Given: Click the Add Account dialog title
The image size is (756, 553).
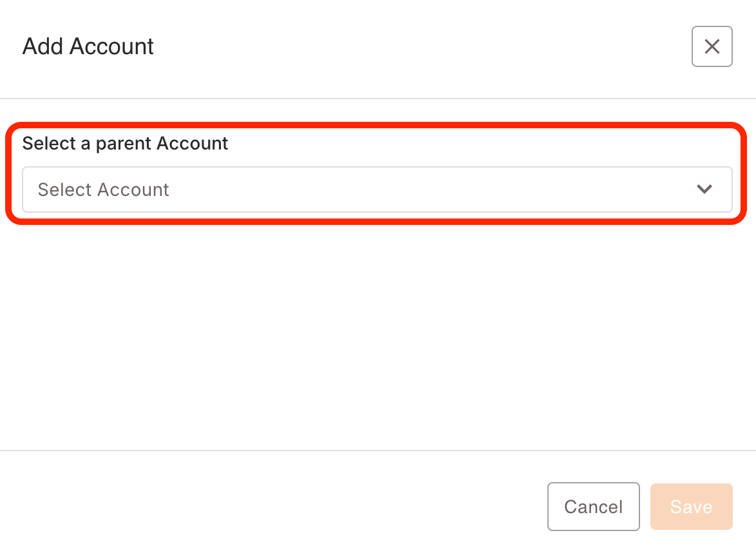Looking at the screenshot, I should coord(88,46).
